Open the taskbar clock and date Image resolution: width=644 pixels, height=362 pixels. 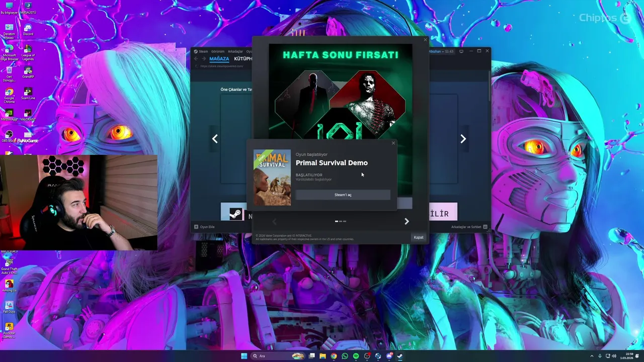pyautogui.click(x=627, y=356)
